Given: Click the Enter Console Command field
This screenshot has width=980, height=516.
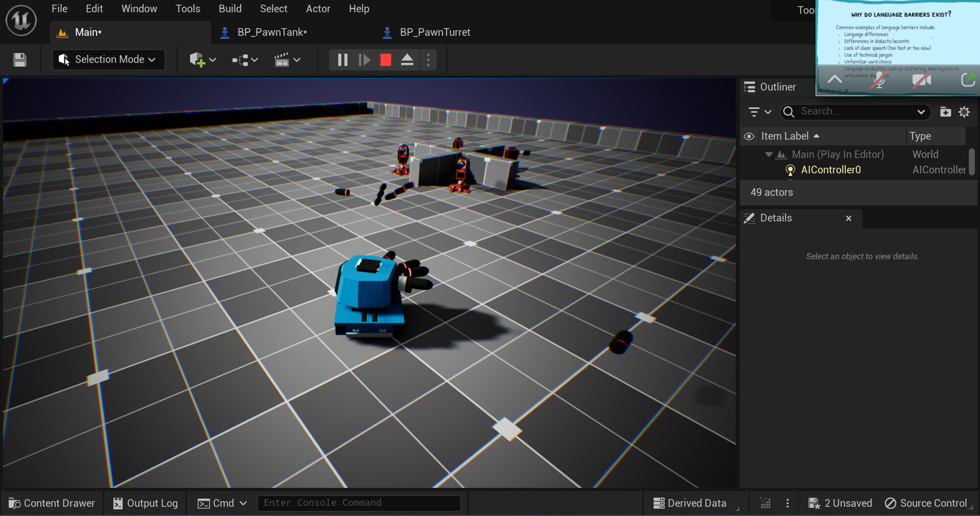Looking at the screenshot, I should click(x=359, y=503).
